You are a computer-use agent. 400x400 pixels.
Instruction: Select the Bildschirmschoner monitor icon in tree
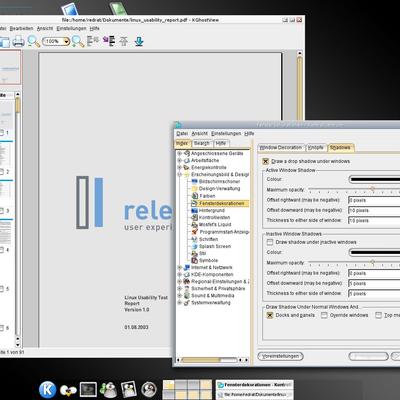point(195,181)
